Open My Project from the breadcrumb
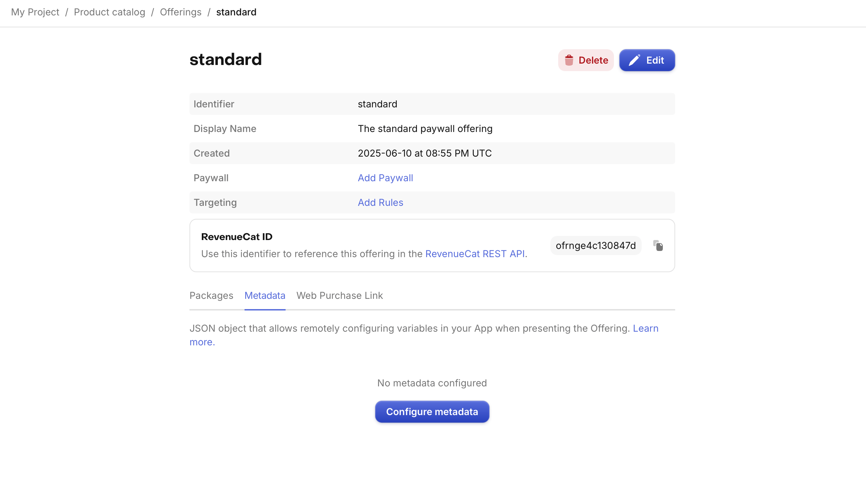 (35, 12)
